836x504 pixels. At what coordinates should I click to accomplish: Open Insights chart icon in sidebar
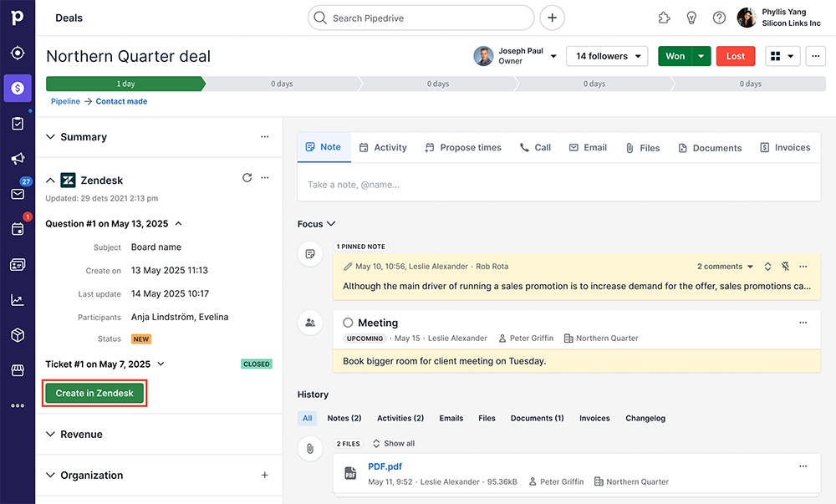(18, 300)
